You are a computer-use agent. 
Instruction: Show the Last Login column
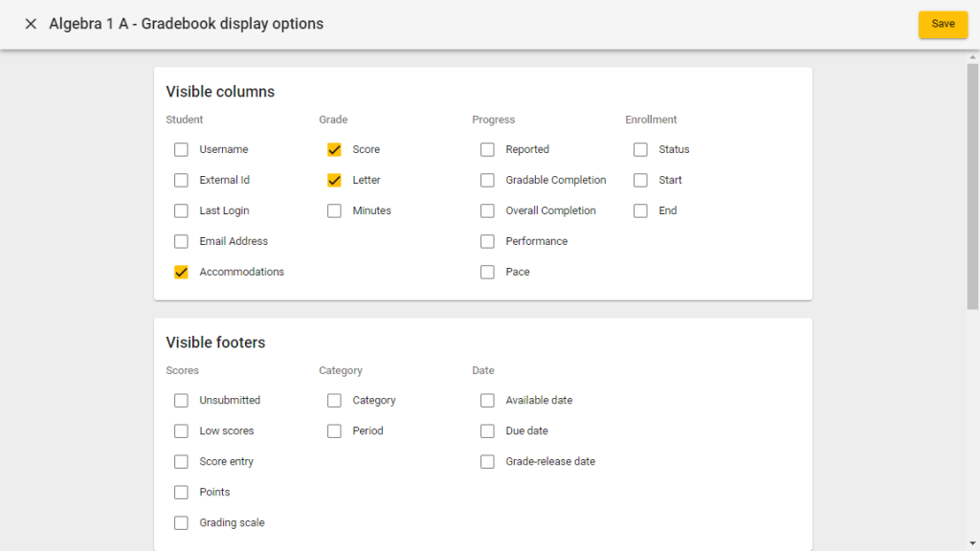tap(181, 210)
